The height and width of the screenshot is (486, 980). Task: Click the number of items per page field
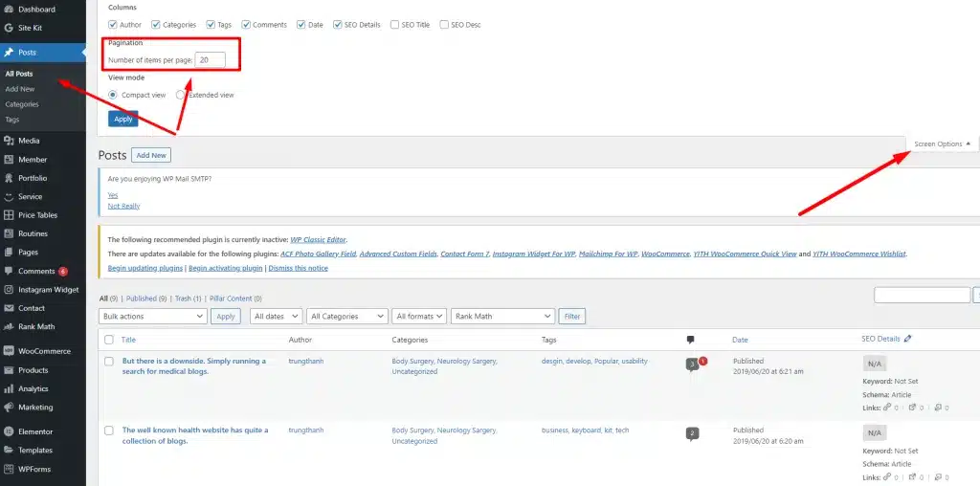coord(211,60)
